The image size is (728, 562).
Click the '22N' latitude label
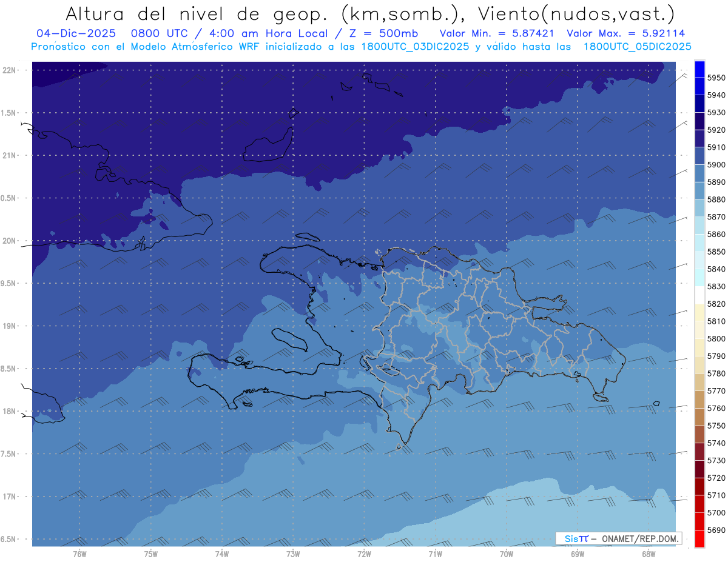coord(9,70)
